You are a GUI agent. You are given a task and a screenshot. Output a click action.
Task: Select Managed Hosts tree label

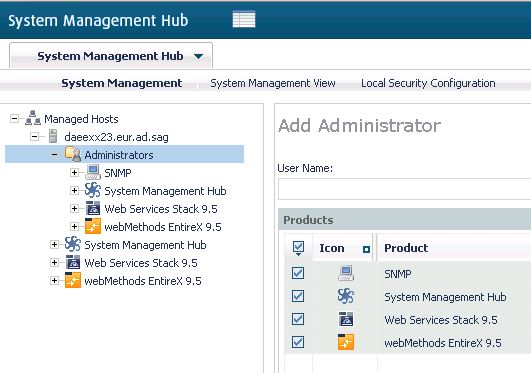tap(81, 119)
